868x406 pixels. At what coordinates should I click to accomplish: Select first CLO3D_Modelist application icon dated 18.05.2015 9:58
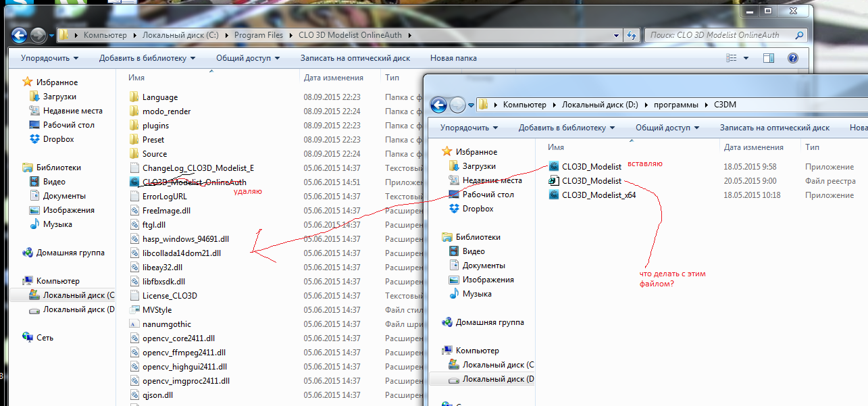553,167
